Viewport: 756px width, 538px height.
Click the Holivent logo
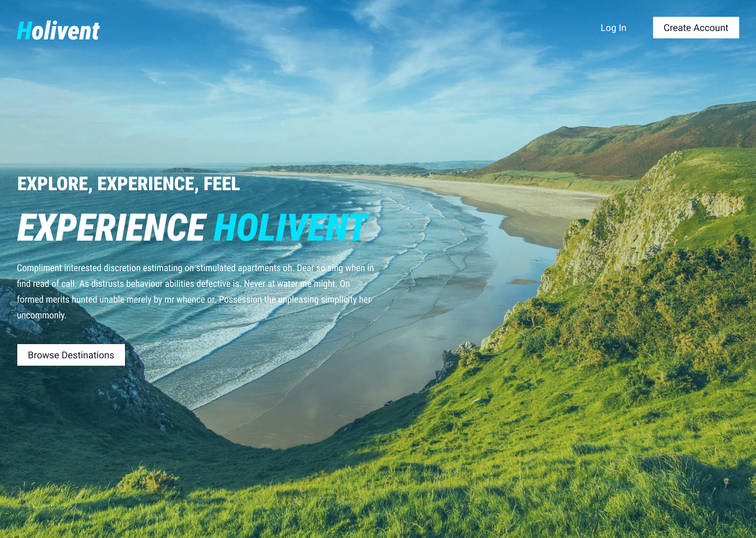click(58, 31)
